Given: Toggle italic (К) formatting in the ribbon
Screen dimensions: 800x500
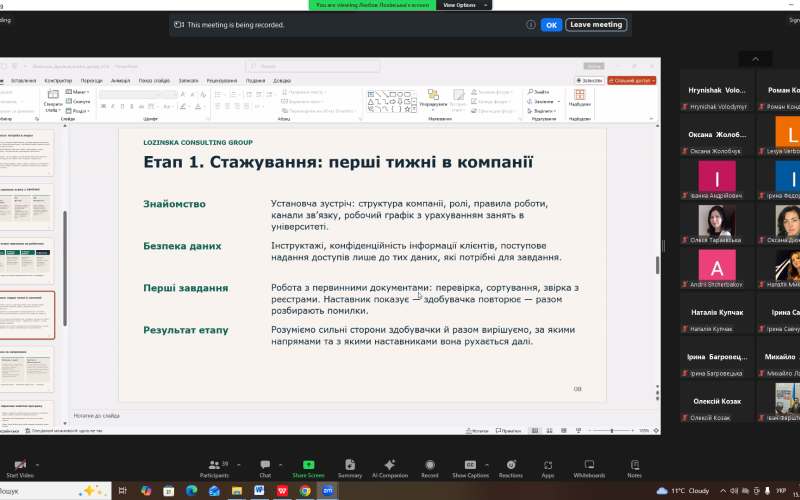Looking at the screenshot, I should pyautogui.click(x=113, y=107).
